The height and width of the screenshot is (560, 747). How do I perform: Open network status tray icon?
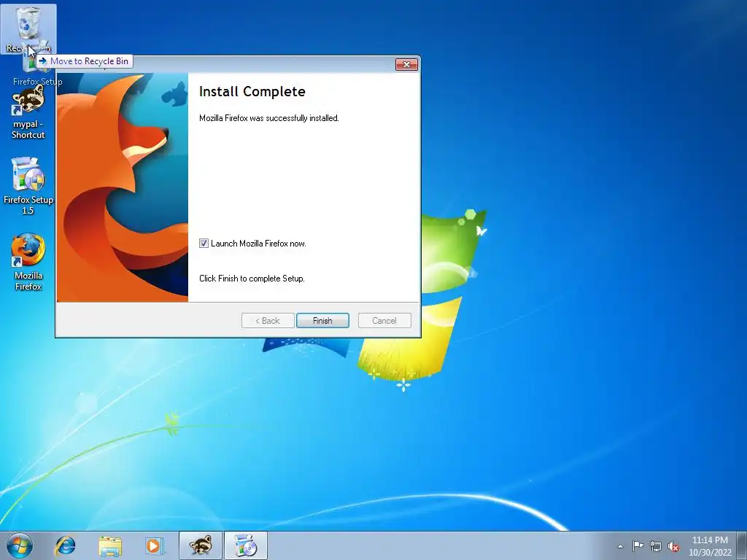click(656, 546)
